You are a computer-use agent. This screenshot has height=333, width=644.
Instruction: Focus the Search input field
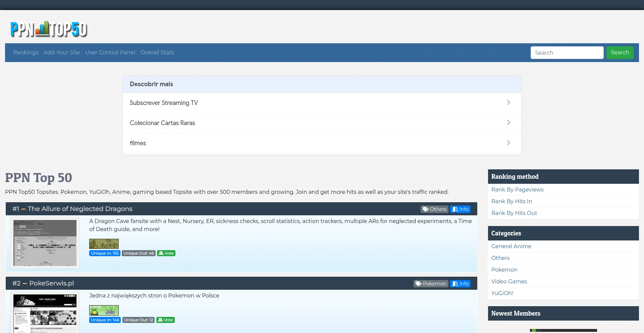click(567, 53)
